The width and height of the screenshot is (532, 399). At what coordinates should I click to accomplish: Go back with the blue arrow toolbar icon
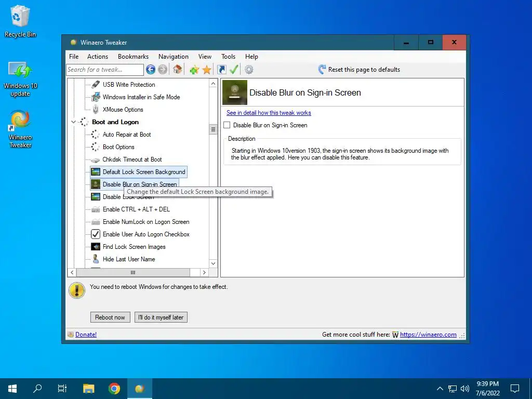pos(151,70)
